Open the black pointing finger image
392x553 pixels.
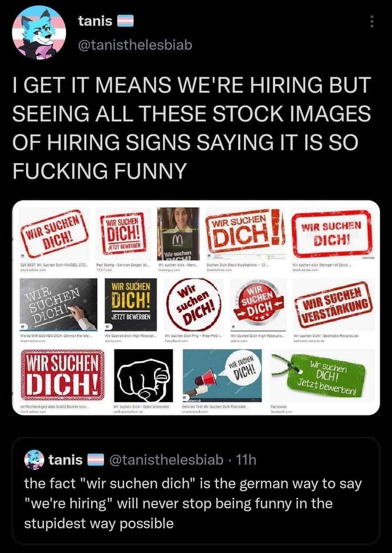click(143, 375)
